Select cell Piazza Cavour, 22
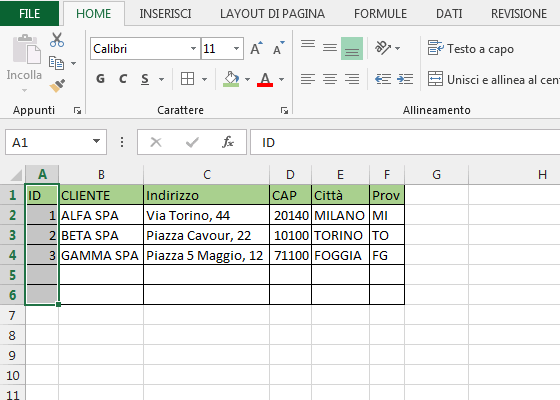This screenshot has height=400, width=560. pyautogui.click(x=206, y=235)
